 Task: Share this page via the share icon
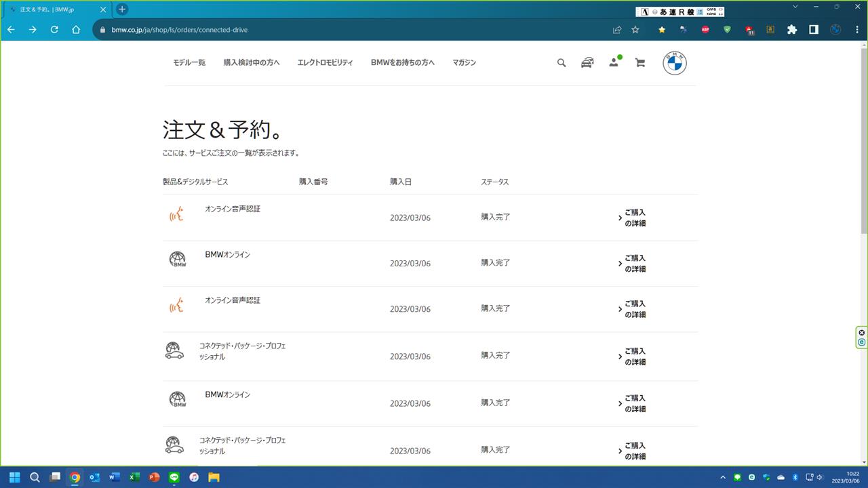tap(617, 30)
